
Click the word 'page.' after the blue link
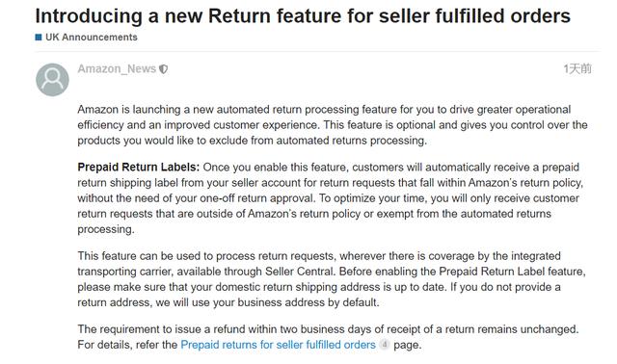pos(408,345)
